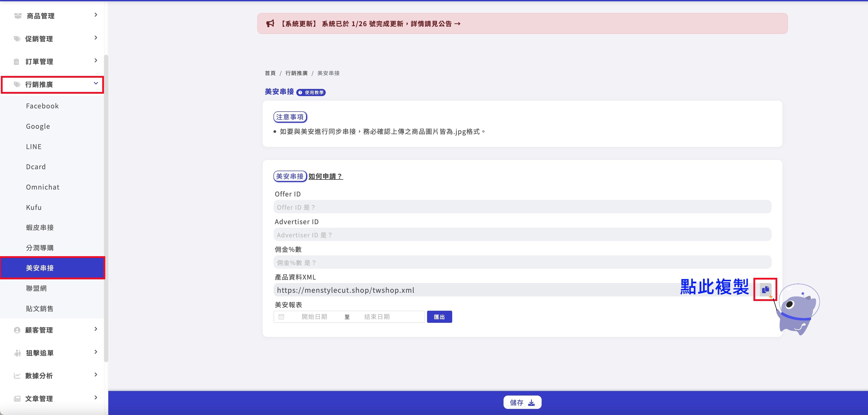Viewport: 868px width, 415px height.
Task: Expand 訂單管理 chevron
Action: tap(96, 61)
